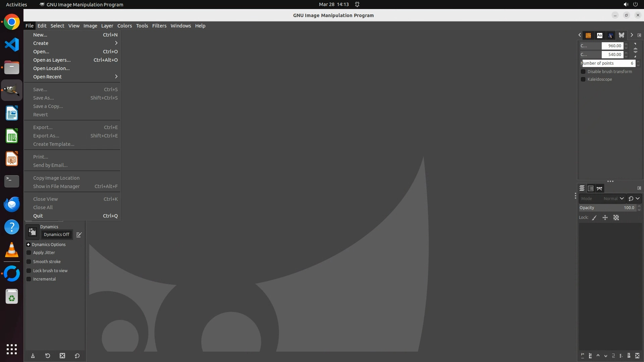Switch to the Fonts tab icon
This screenshot has width=644, height=362.
point(599,35)
